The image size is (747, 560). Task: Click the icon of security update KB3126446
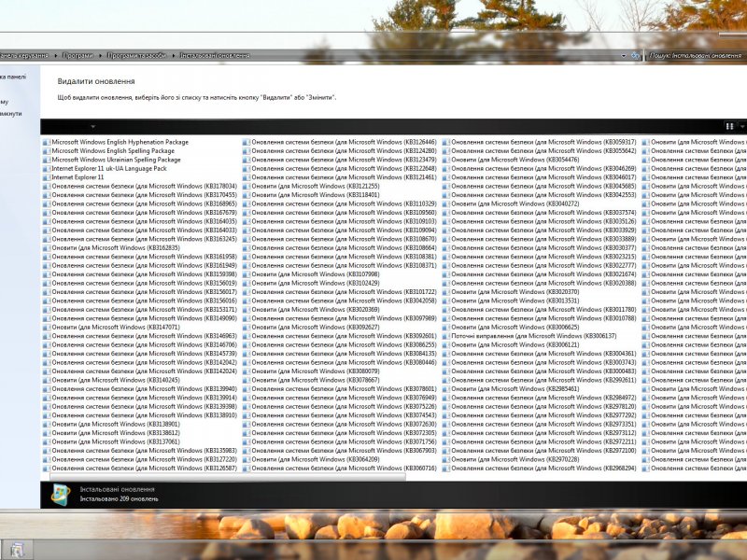coord(247,142)
